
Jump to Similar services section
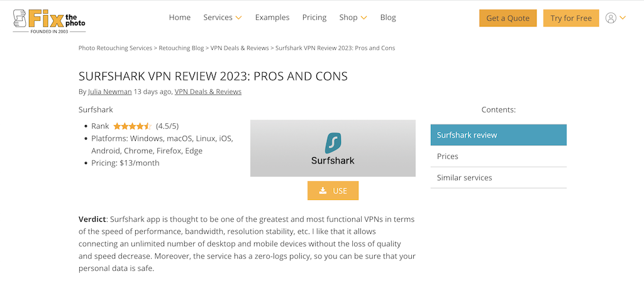pos(499,178)
